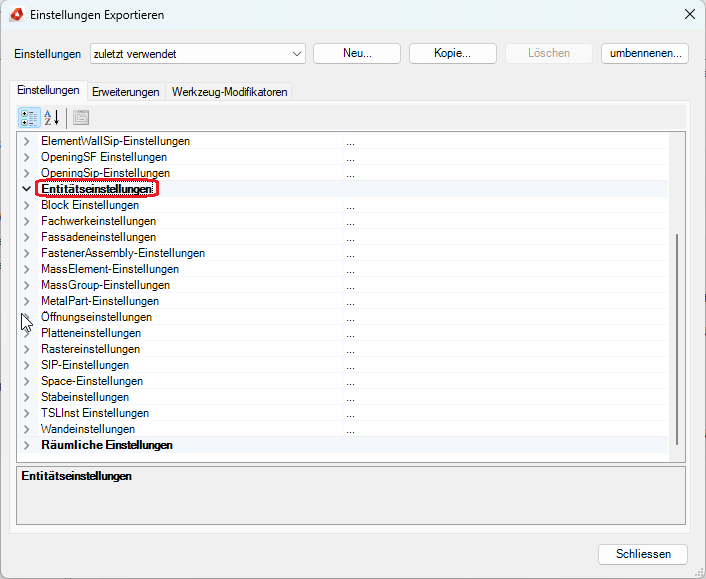Select the Öffnungseinstellungen row label

point(96,317)
